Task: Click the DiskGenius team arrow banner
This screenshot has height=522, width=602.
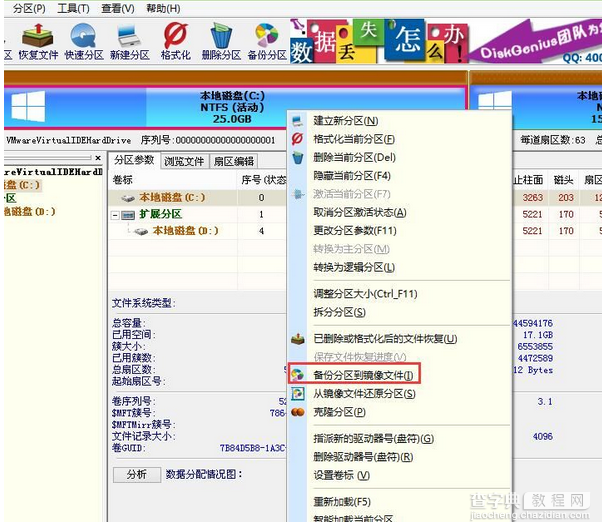Action: (536, 41)
